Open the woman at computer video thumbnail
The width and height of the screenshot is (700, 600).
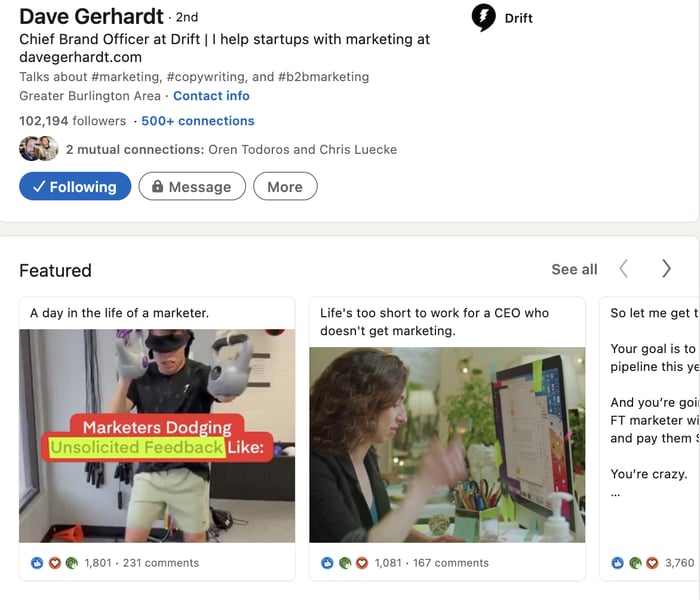point(447,445)
